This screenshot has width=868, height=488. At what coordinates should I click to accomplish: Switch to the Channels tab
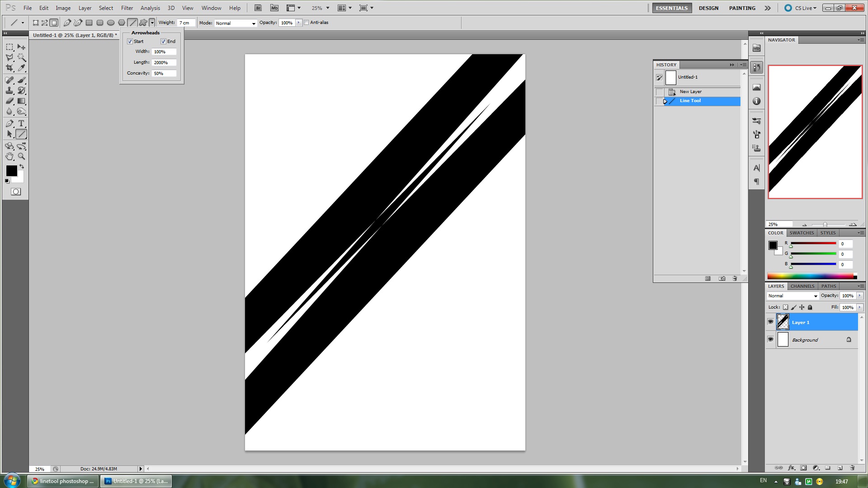[802, 286]
